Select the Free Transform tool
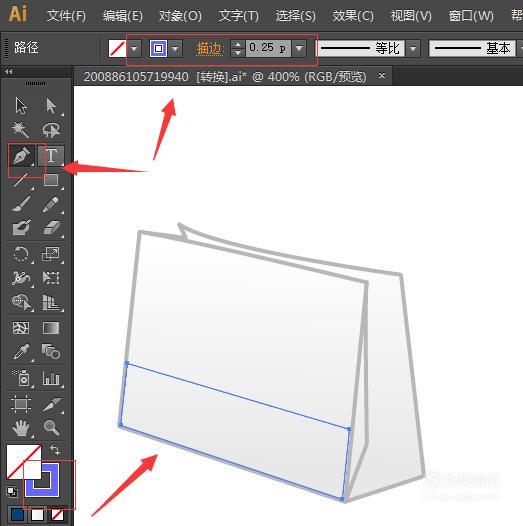Image resolution: width=523 pixels, height=526 pixels. tap(51, 278)
